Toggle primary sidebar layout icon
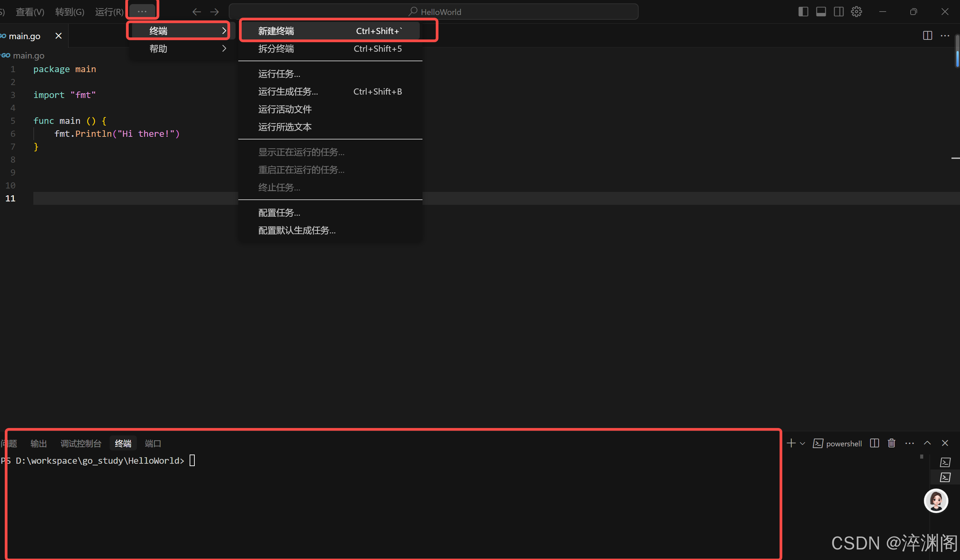The height and width of the screenshot is (560, 960). pyautogui.click(x=803, y=12)
